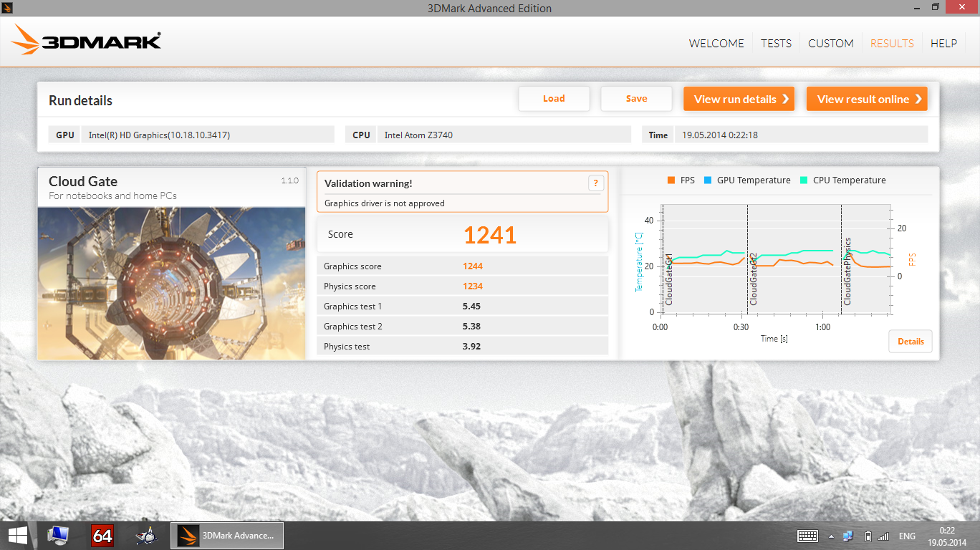Go to the WELCOME tab

coord(716,43)
